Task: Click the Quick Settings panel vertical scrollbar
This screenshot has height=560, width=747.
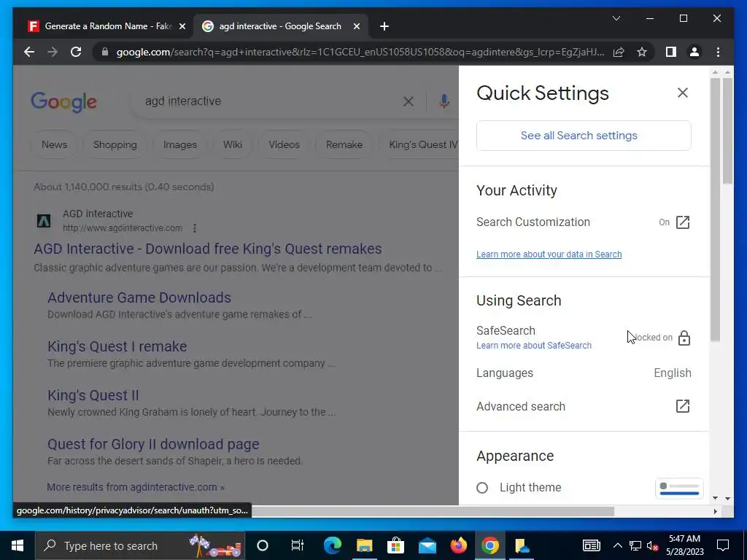Action: click(715, 209)
